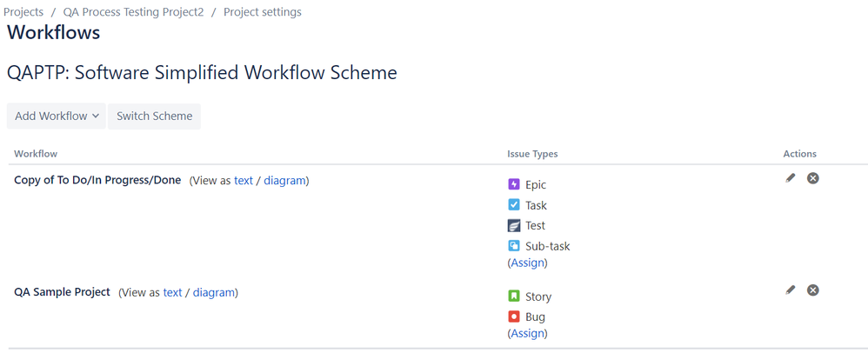
Task: Click the Switch Scheme button
Action: [155, 117]
